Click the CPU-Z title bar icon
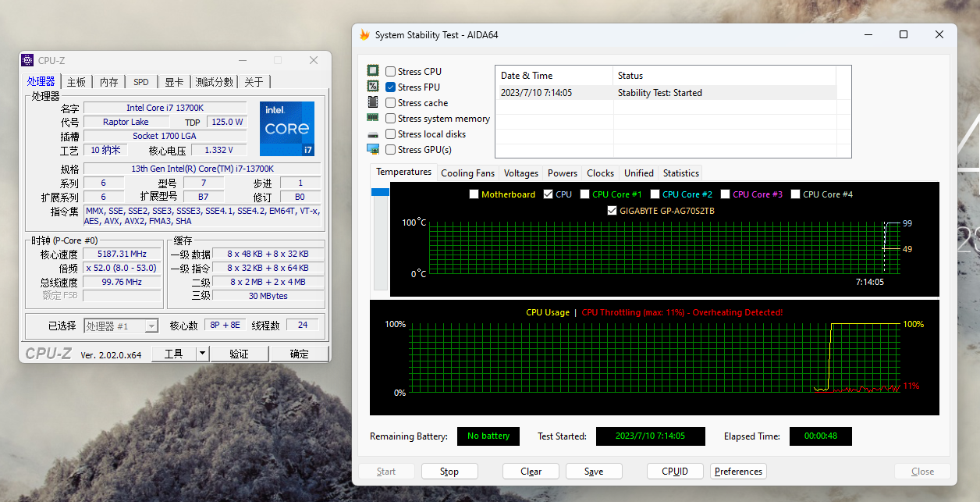 pos(27,60)
